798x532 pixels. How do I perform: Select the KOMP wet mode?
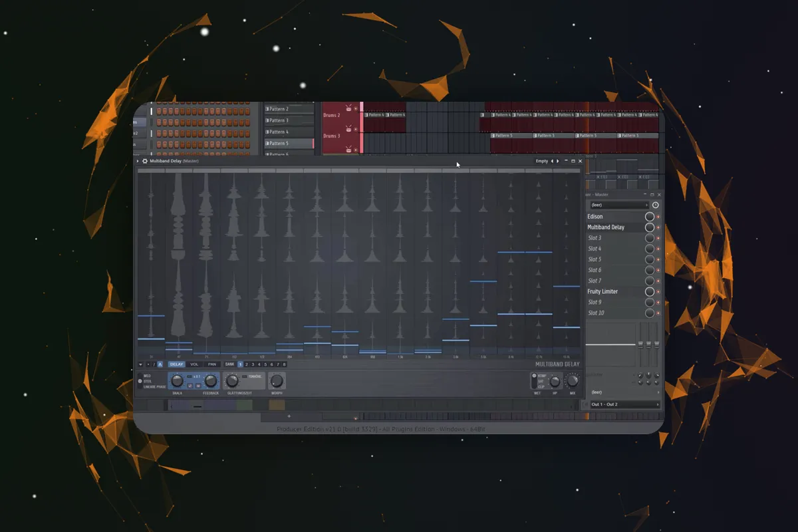coord(542,376)
